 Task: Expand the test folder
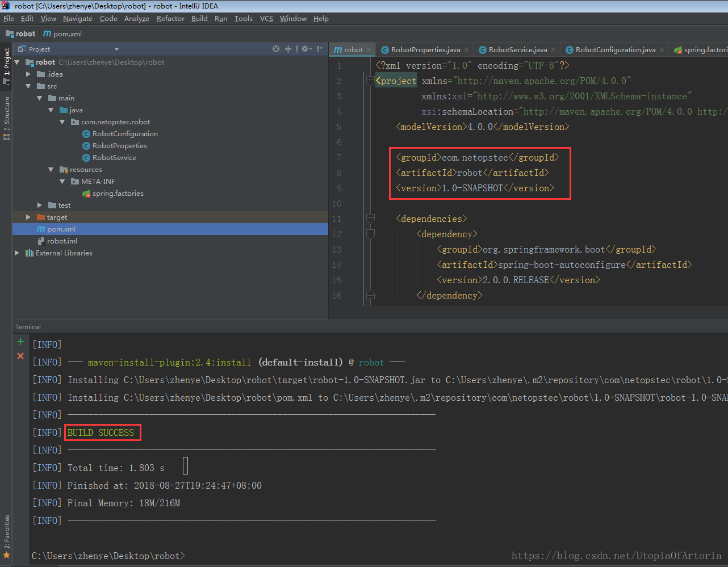pyautogui.click(x=40, y=205)
